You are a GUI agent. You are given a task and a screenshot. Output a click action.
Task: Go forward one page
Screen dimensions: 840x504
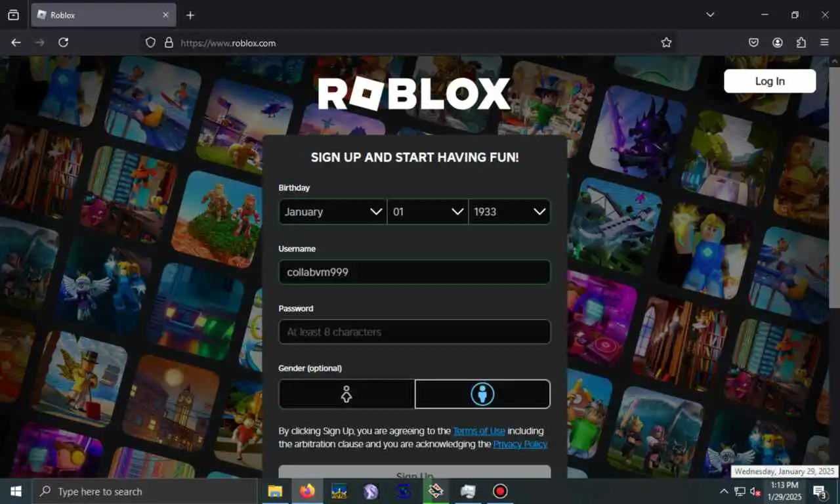tap(40, 43)
